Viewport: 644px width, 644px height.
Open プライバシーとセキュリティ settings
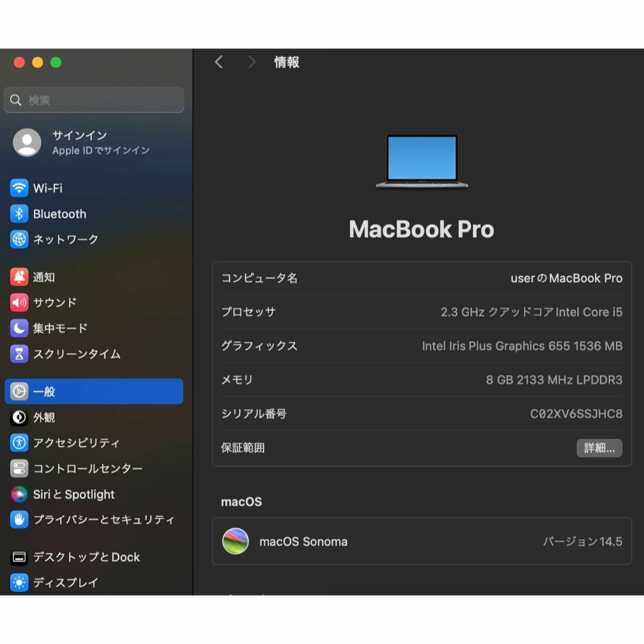coord(94,519)
